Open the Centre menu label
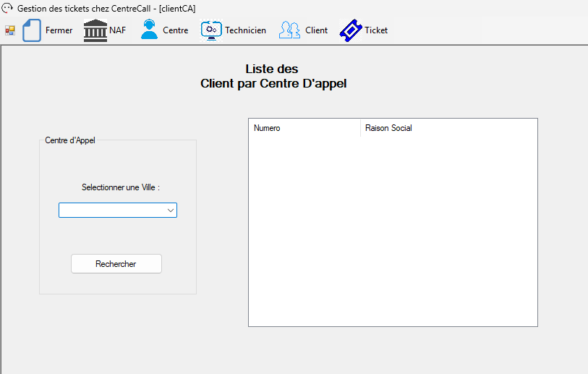This screenshot has width=588, height=374. [x=175, y=30]
